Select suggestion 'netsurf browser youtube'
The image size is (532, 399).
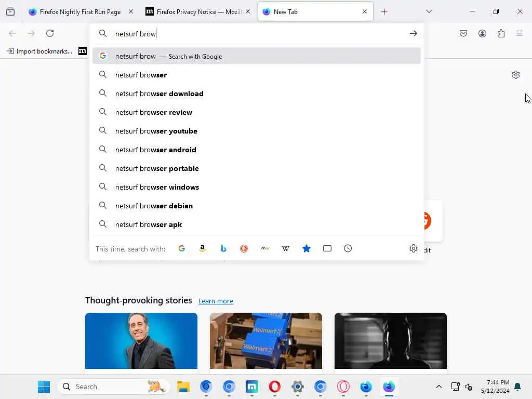tap(257, 130)
